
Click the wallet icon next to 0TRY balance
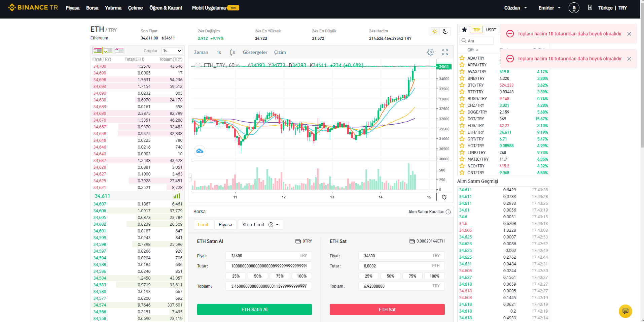click(x=298, y=241)
